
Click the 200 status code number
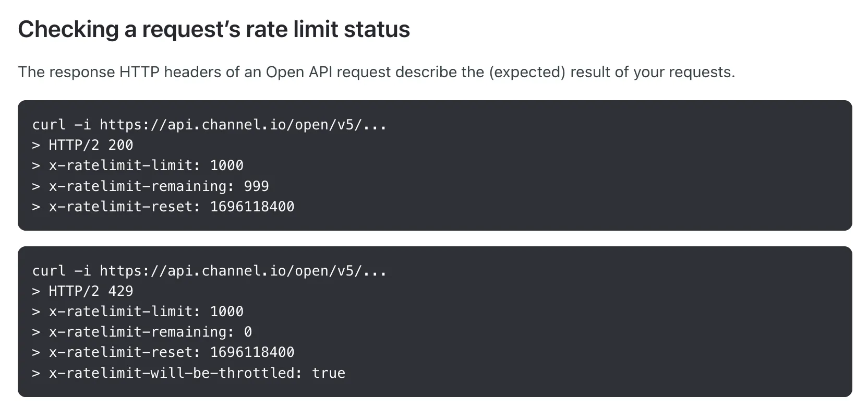[120, 145]
